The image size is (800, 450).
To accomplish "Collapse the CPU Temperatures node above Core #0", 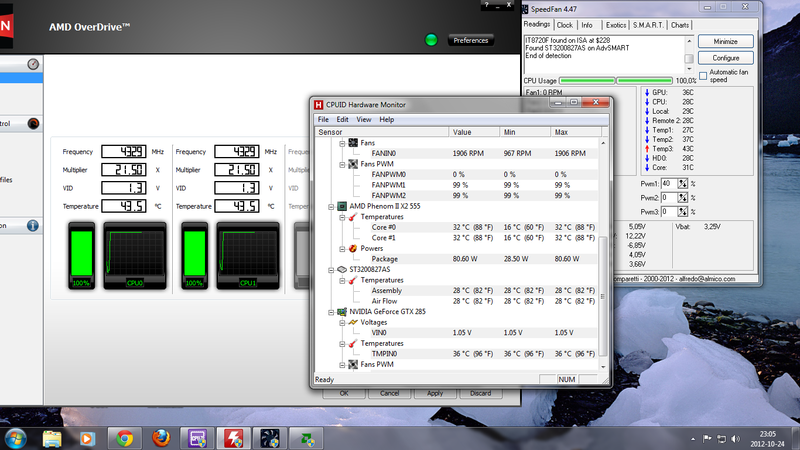I will [342, 217].
